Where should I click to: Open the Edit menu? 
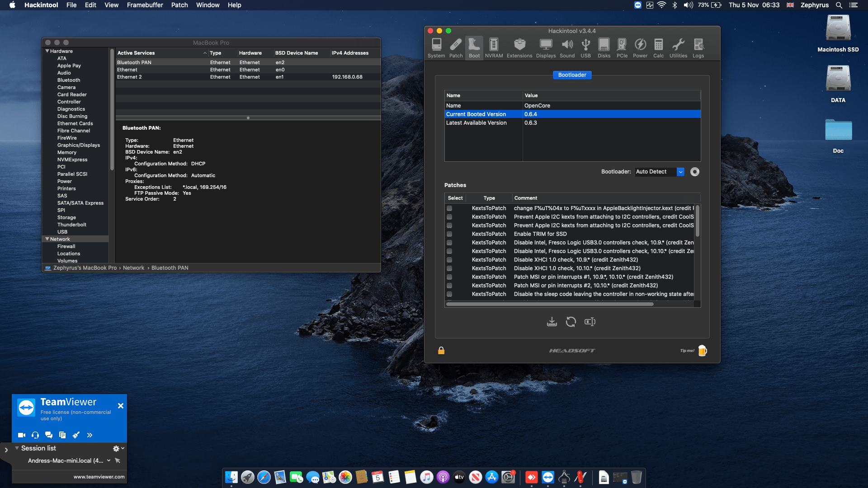90,5
